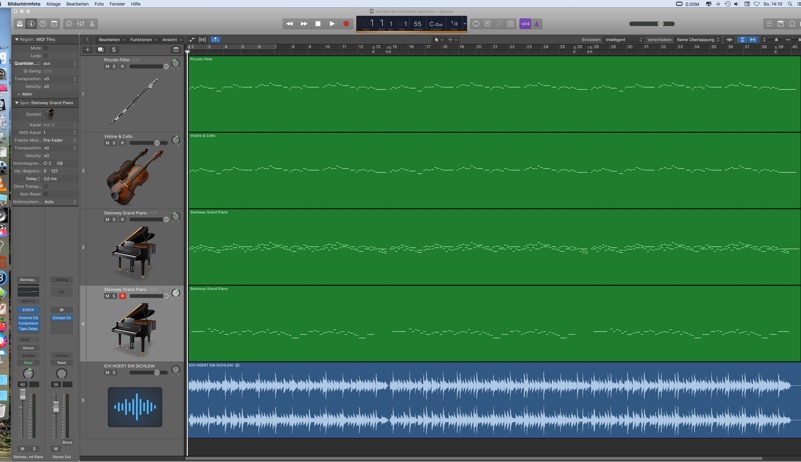Show the automation curve button
This screenshot has height=462, width=801.
click(192, 39)
